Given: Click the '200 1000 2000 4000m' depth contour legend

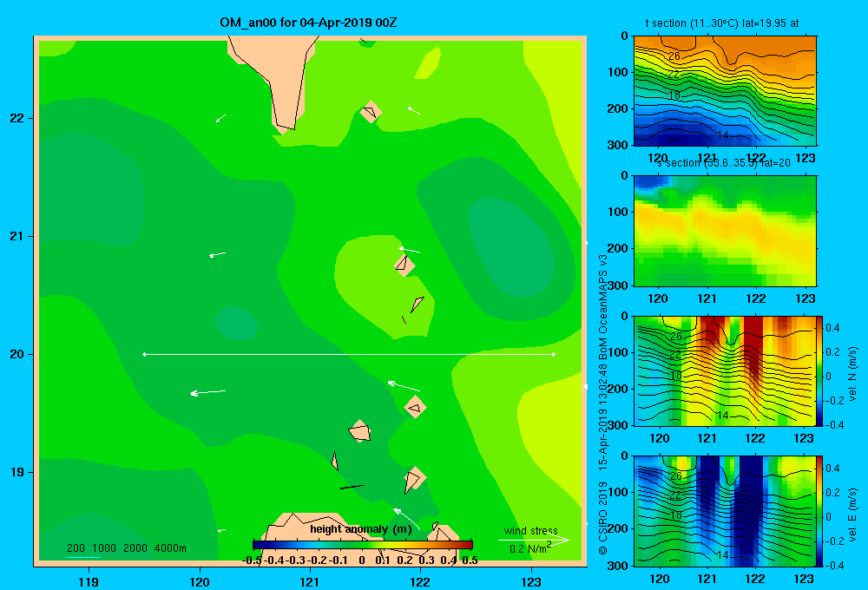Looking at the screenshot, I should (x=126, y=548).
